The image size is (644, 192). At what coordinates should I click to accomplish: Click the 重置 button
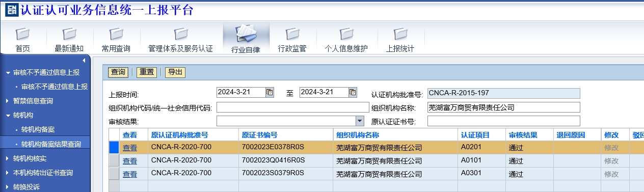(147, 72)
